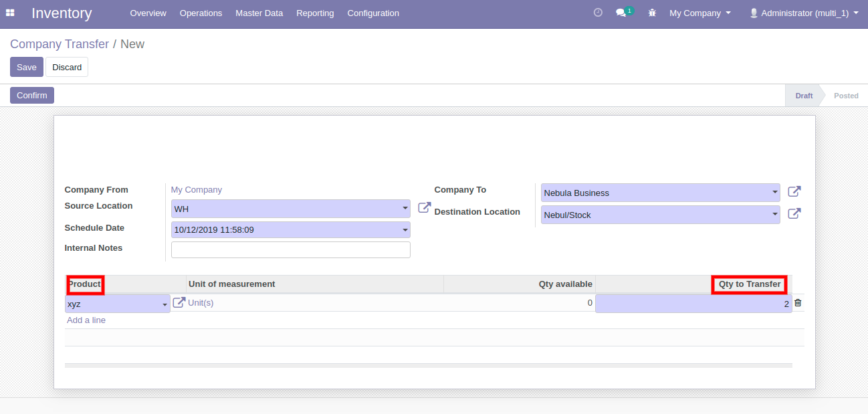Open Source Location external link icon
Image resolution: width=868 pixels, height=414 pixels.
(424, 208)
